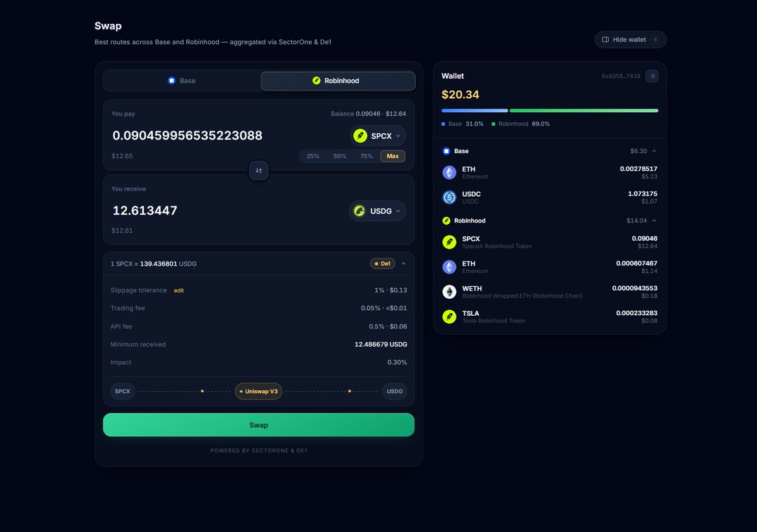
Task: Click the WETH balance 0.0000943553
Action: (x=635, y=288)
